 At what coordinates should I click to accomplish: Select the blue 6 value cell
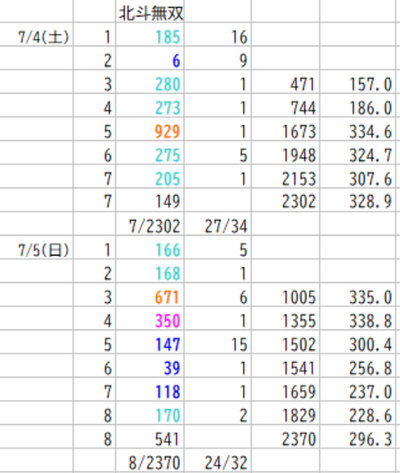pyautogui.click(x=150, y=61)
